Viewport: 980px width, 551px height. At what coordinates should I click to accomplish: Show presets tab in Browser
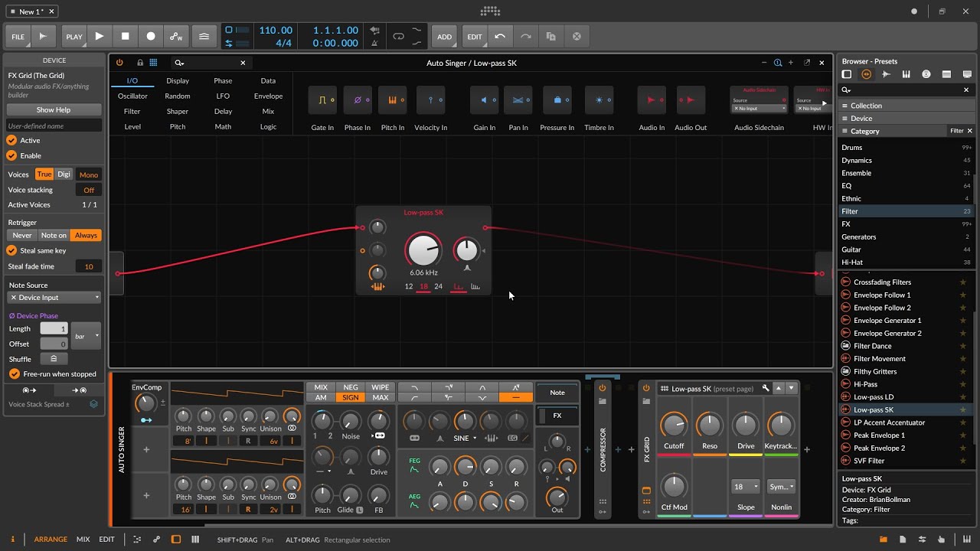(867, 74)
